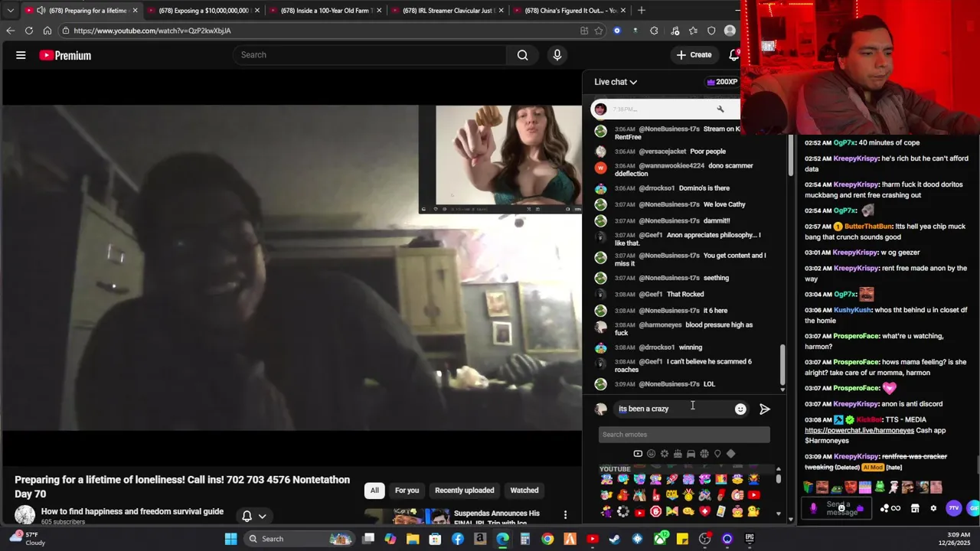Image resolution: width=980 pixels, height=551 pixels.
Task: Select the YouTube emote category icon
Action: [637, 454]
